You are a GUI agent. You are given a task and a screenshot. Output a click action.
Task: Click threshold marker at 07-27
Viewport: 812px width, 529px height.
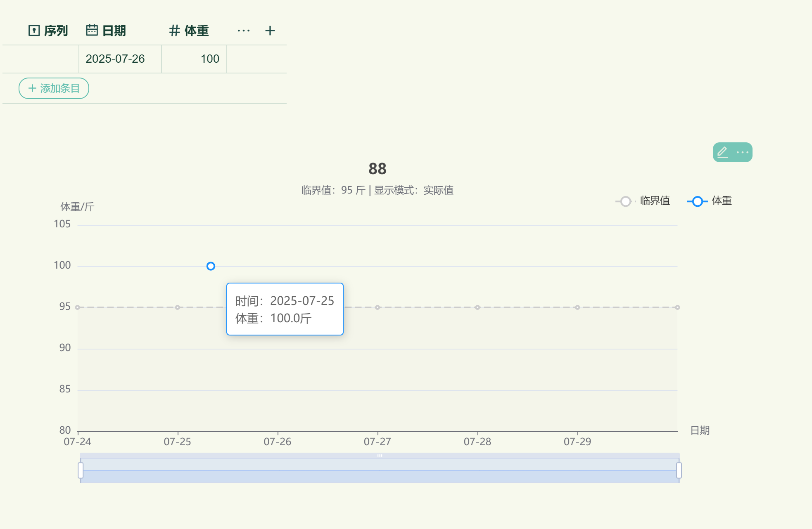(x=378, y=307)
